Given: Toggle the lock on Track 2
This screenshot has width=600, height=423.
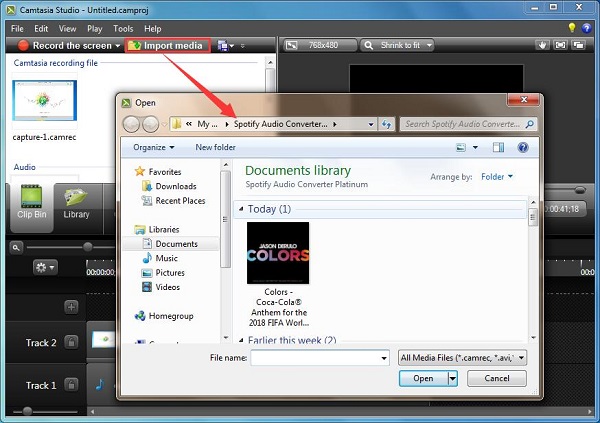Looking at the screenshot, I should (x=71, y=342).
